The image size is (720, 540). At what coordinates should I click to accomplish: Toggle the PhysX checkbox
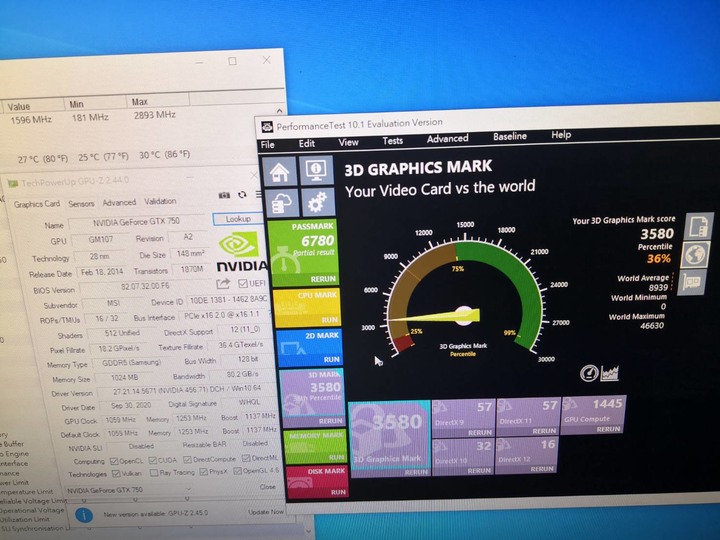[204, 472]
